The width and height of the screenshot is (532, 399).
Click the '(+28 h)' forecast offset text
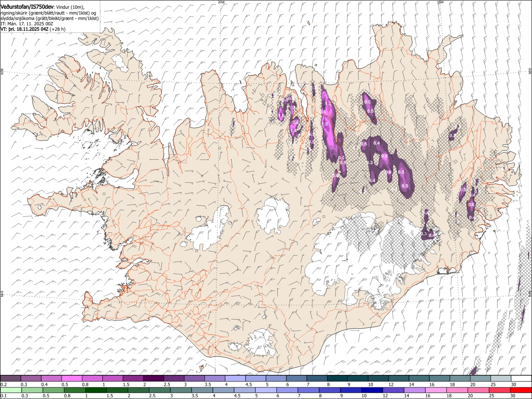pos(57,30)
